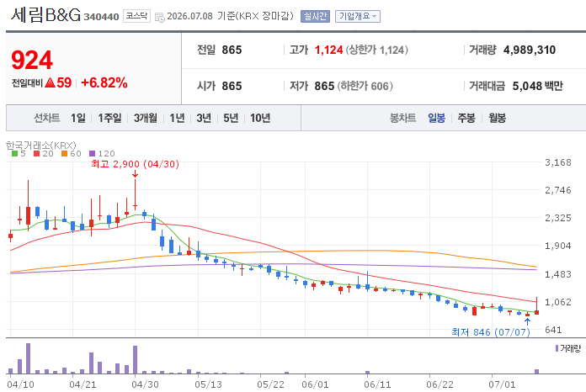This screenshot has height=392, width=586.
Task: Click the purple 120-day moving average swatch
Action: (x=93, y=153)
